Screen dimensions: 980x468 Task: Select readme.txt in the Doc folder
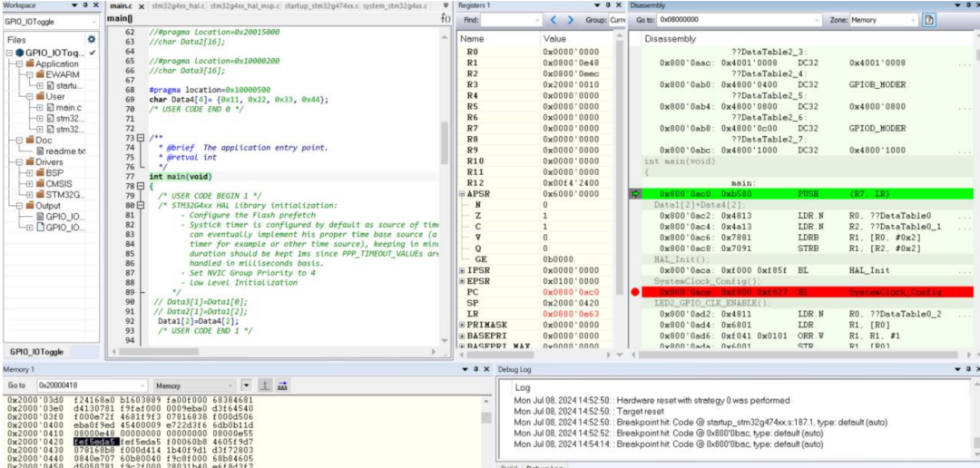coord(66,151)
